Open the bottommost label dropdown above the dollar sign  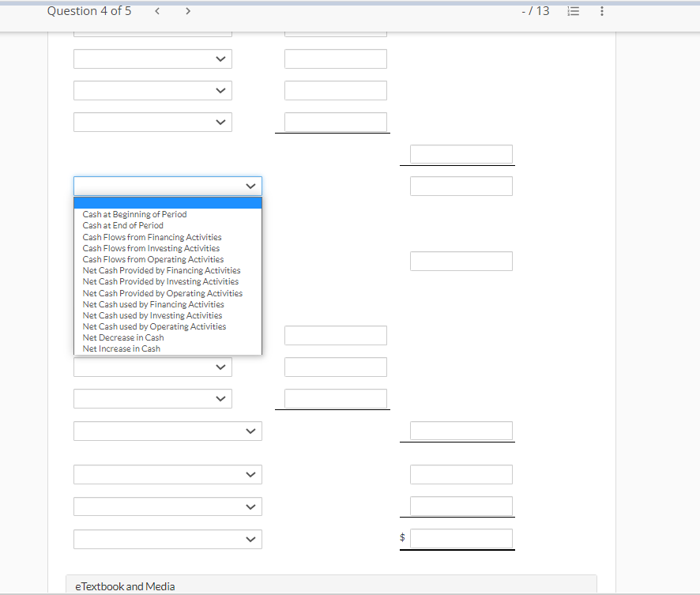pos(167,539)
